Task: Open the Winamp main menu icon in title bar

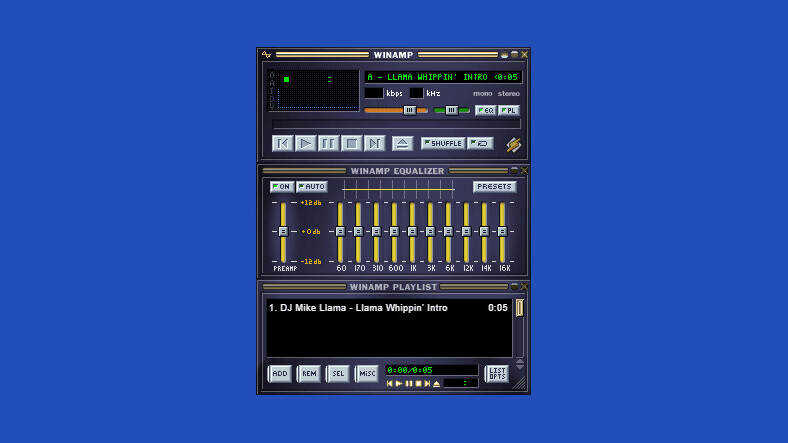Action: click(x=266, y=54)
